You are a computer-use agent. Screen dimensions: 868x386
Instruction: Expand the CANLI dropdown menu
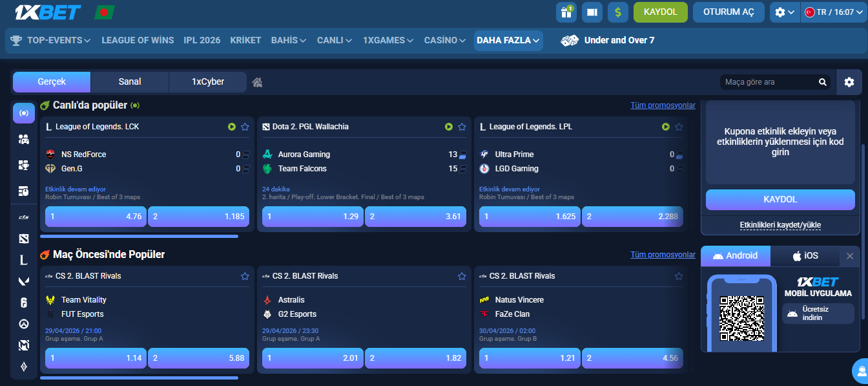click(335, 40)
